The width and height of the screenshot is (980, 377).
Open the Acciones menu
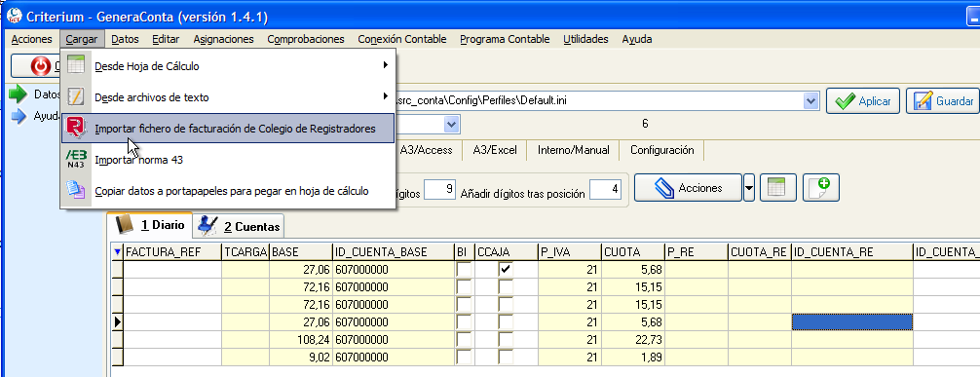pyautogui.click(x=31, y=39)
